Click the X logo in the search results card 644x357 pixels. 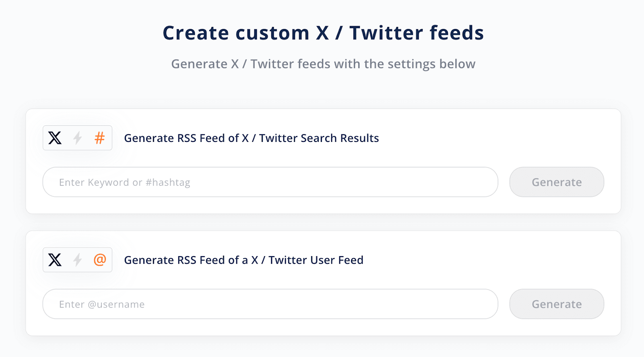(x=56, y=138)
